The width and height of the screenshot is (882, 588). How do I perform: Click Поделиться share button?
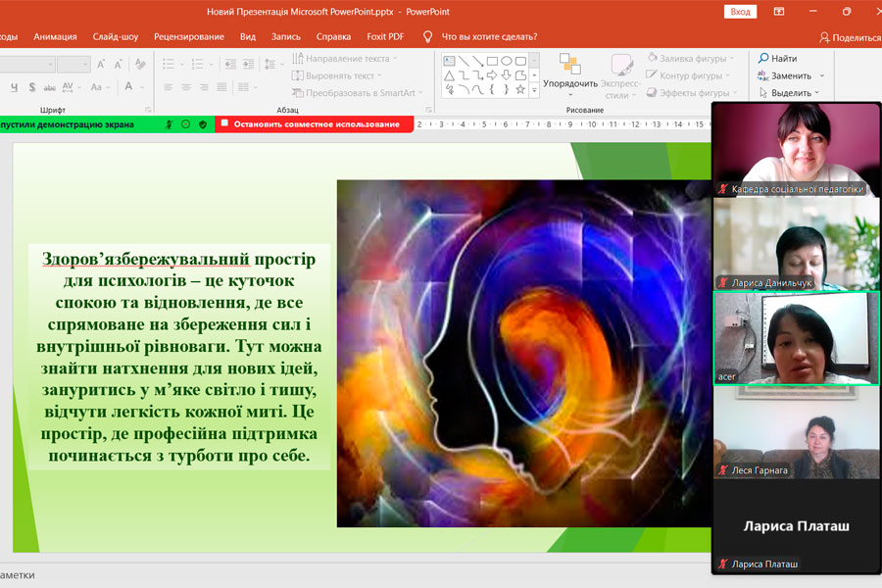[850, 37]
